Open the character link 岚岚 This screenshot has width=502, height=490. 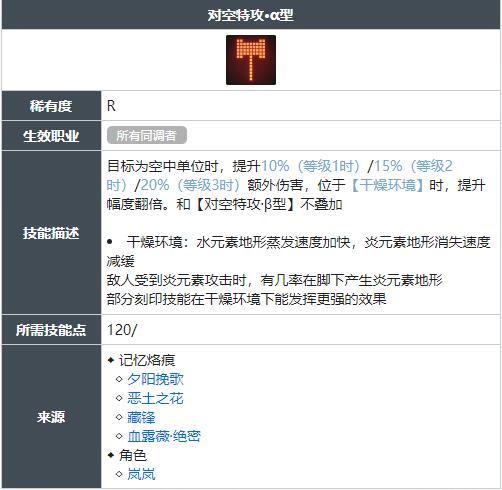click(141, 474)
